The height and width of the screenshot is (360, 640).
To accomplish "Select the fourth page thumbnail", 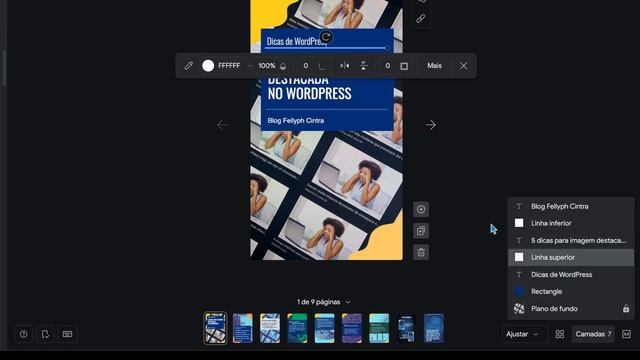I will 297,328.
